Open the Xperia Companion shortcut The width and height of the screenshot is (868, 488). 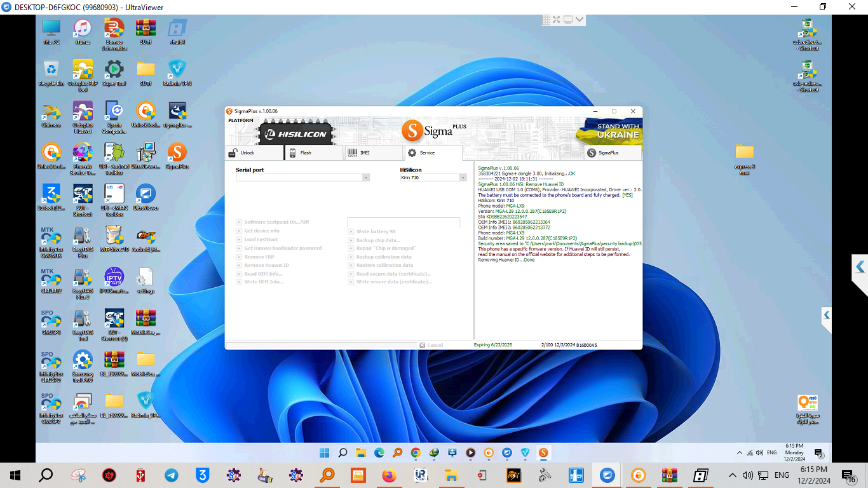[114, 117]
